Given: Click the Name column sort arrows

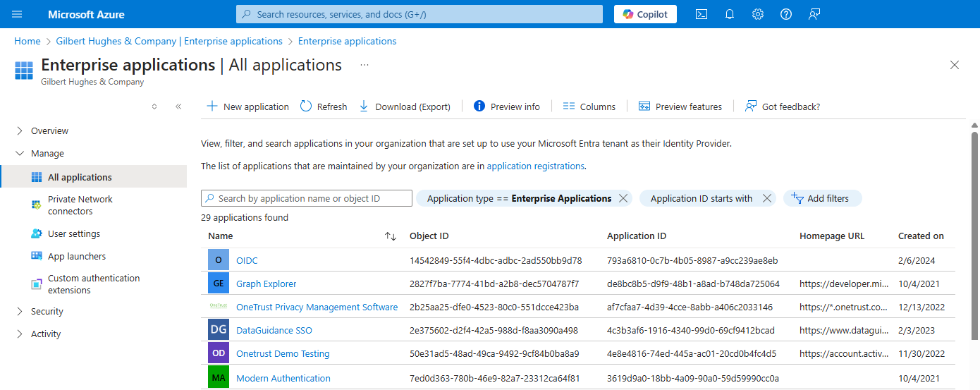Looking at the screenshot, I should click(391, 236).
